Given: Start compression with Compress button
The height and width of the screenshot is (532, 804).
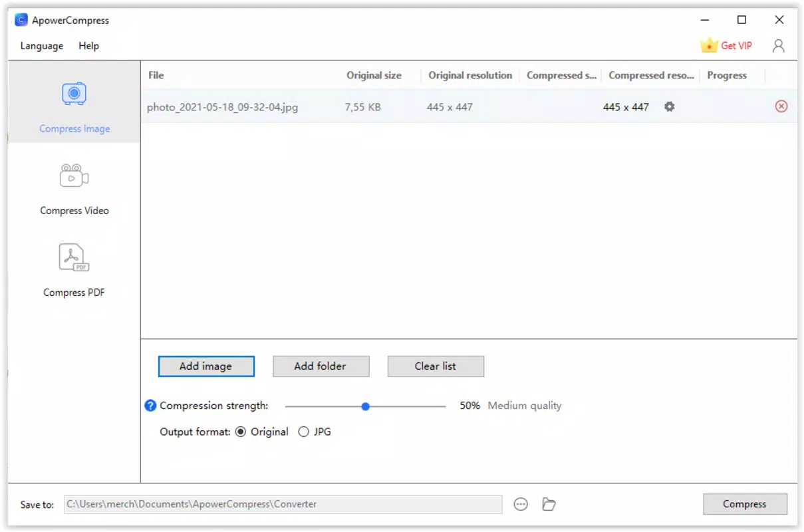Looking at the screenshot, I should click(x=745, y=504).
